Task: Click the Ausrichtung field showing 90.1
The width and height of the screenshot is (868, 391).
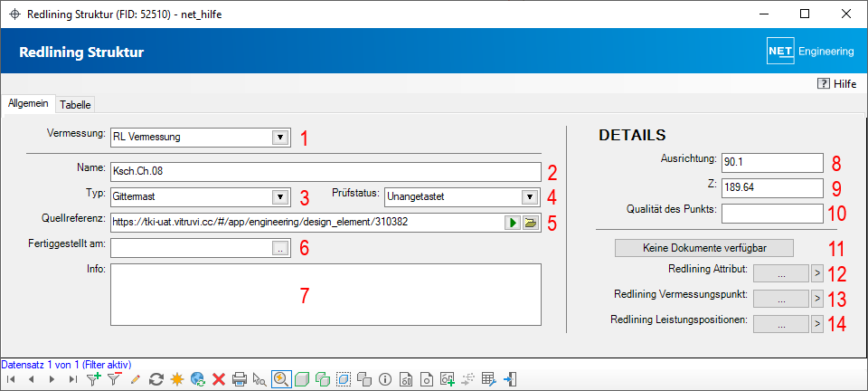Action: point(773,163)
